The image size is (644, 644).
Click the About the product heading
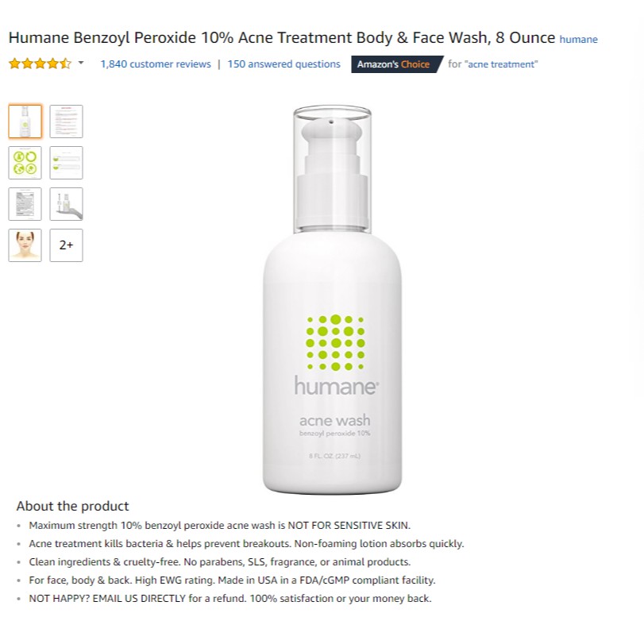[x=73, y=506]
